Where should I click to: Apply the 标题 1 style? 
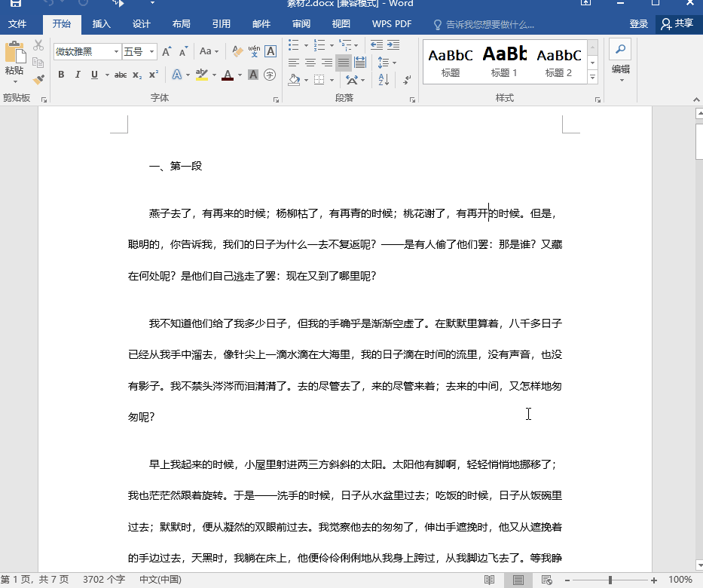(504, 62)
